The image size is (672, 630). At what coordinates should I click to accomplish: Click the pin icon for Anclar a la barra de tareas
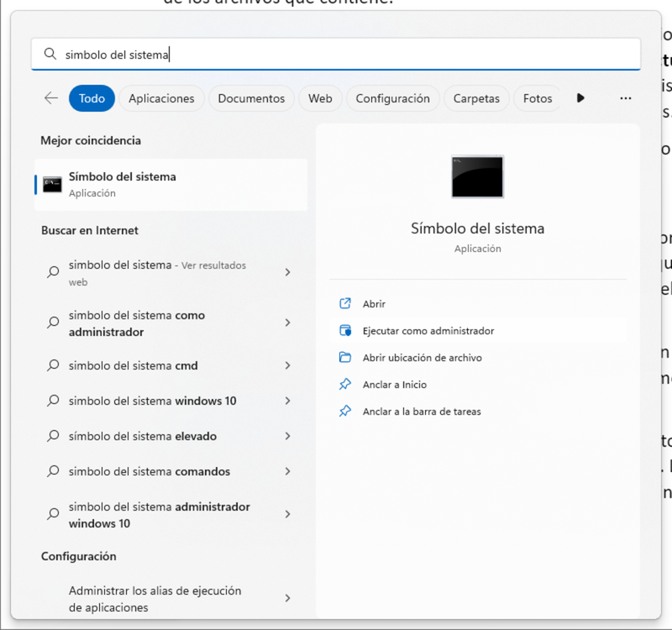pyautogui.click(x=346, y=411)
